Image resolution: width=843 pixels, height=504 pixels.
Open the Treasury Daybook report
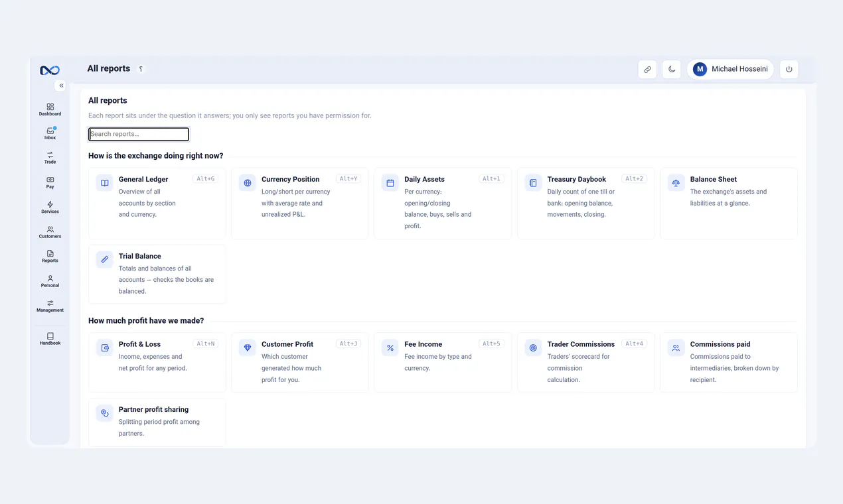point(586,203)
